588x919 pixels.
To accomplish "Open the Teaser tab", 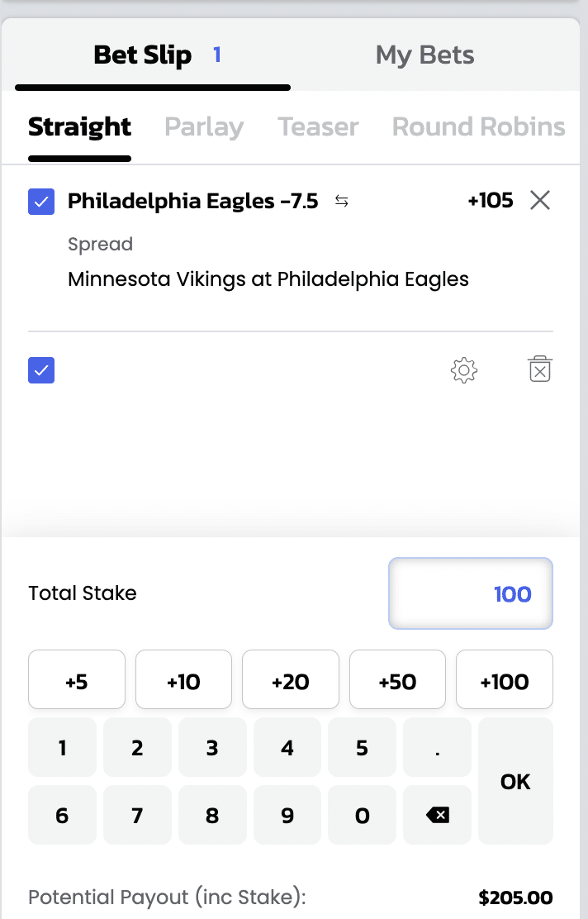I will 318,126.
